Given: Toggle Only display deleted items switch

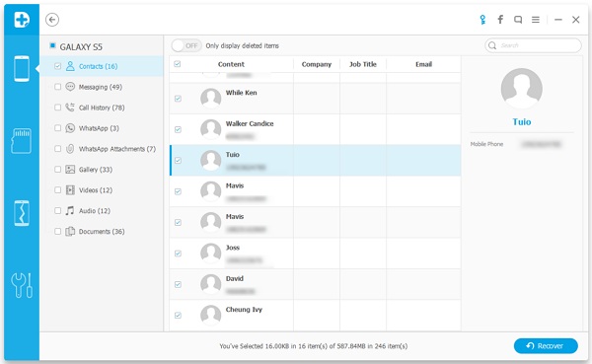Looking at the screenshot, I should [186, 45].
